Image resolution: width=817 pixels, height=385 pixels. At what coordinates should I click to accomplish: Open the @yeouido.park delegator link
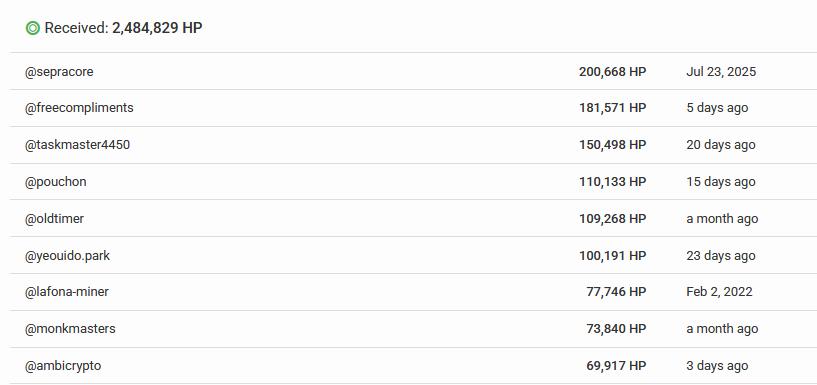pos(67,256)
